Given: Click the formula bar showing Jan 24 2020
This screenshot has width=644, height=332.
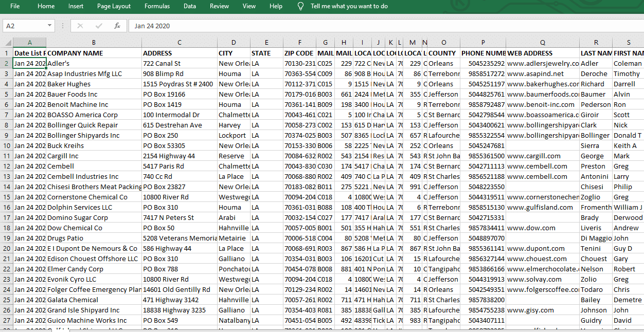Looking at the screenshot, I should pyautogui.click(x=386, y=26).
